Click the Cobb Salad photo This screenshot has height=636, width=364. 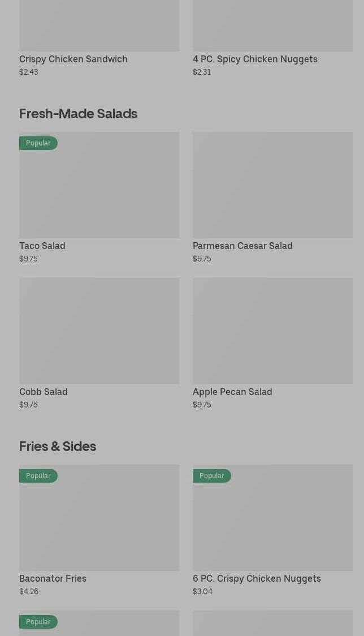[x=99, y=330]
